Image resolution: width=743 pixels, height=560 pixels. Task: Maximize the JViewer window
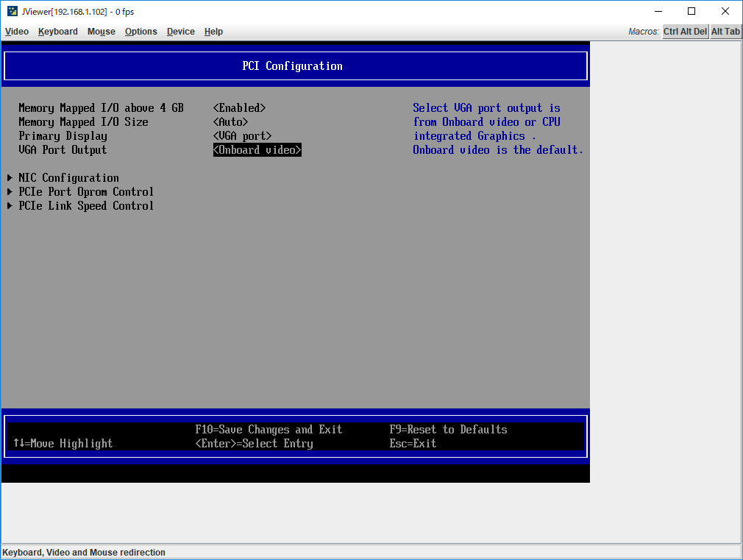coord(692,11)
